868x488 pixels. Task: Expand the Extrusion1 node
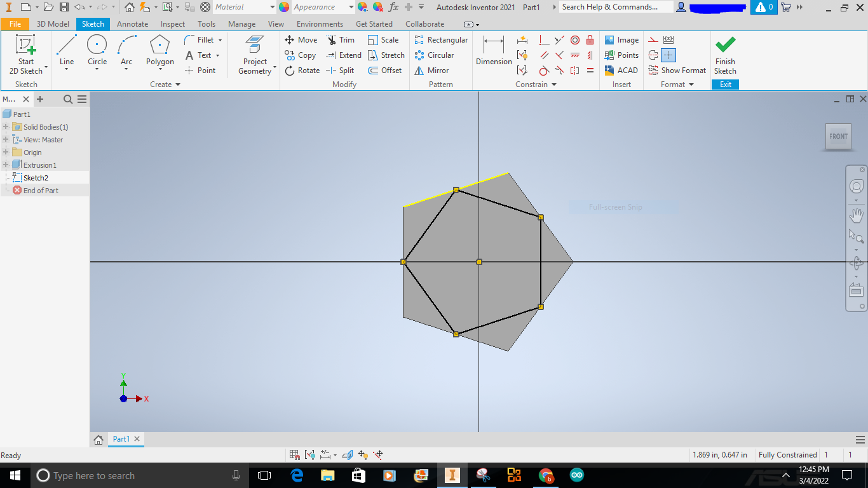pos(6,165)
